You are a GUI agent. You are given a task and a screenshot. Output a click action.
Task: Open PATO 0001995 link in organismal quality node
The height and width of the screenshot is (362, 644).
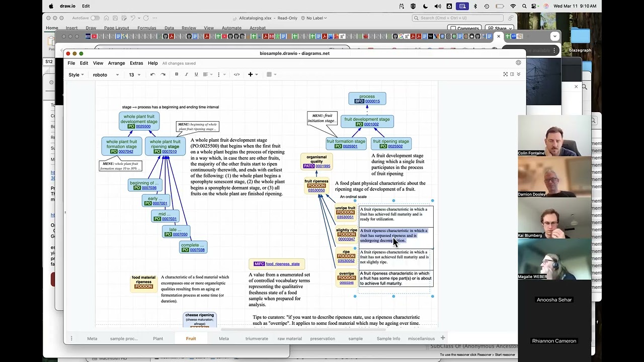(323, 166)
